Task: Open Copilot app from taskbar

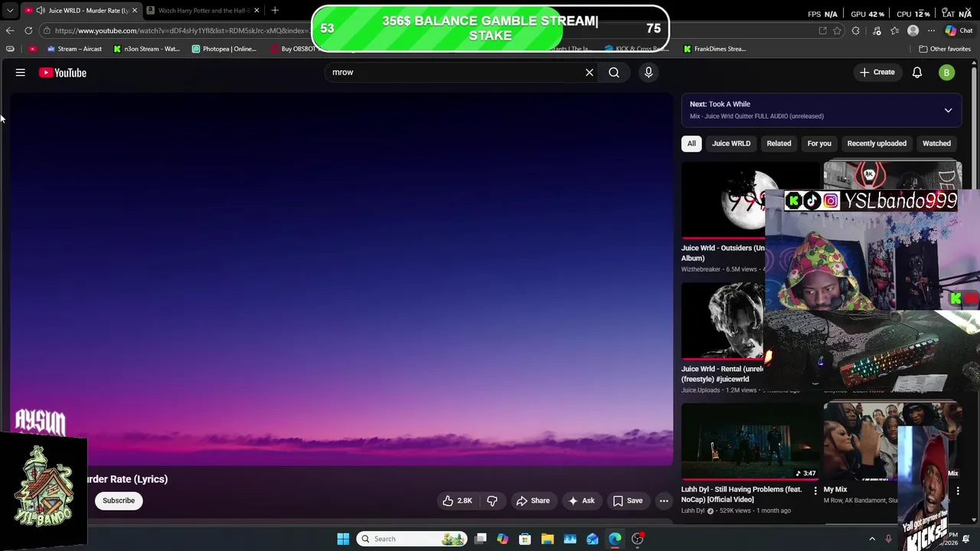Action: (502, 539)
